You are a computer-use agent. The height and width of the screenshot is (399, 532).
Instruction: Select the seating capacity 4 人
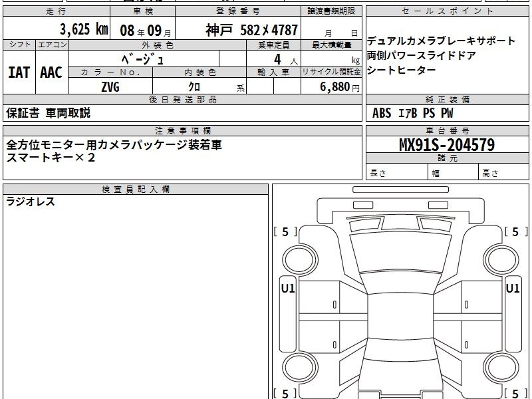point(285,59)
